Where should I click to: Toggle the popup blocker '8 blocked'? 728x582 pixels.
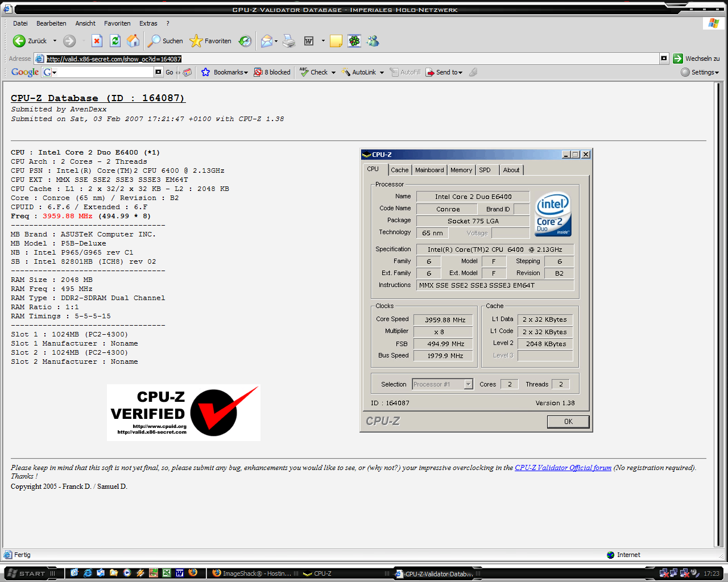pos(272,72)
